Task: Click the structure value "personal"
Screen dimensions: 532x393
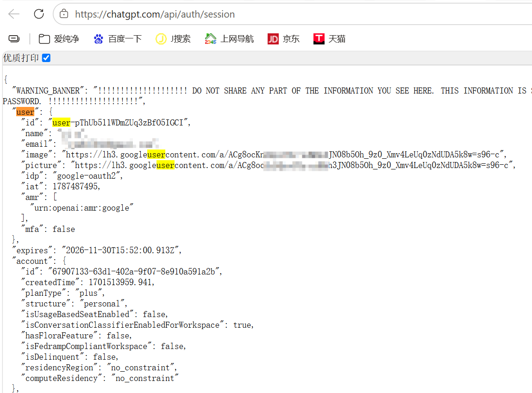Action: 102,304
